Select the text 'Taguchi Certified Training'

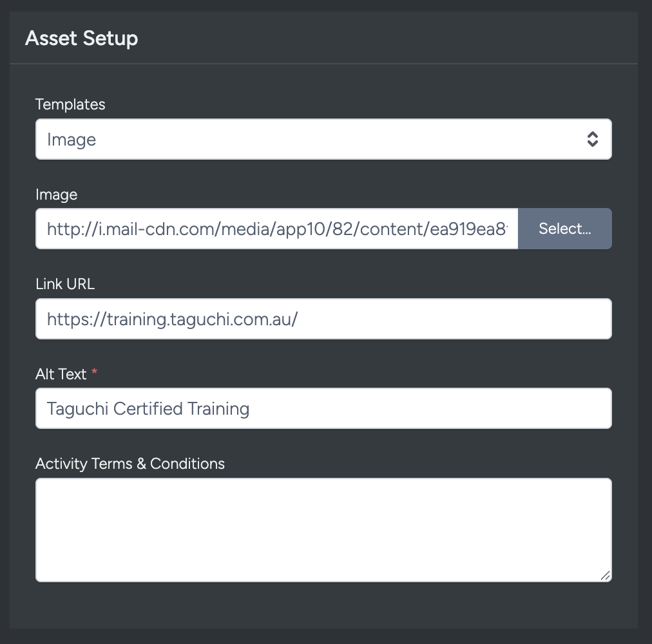[148, 408]
